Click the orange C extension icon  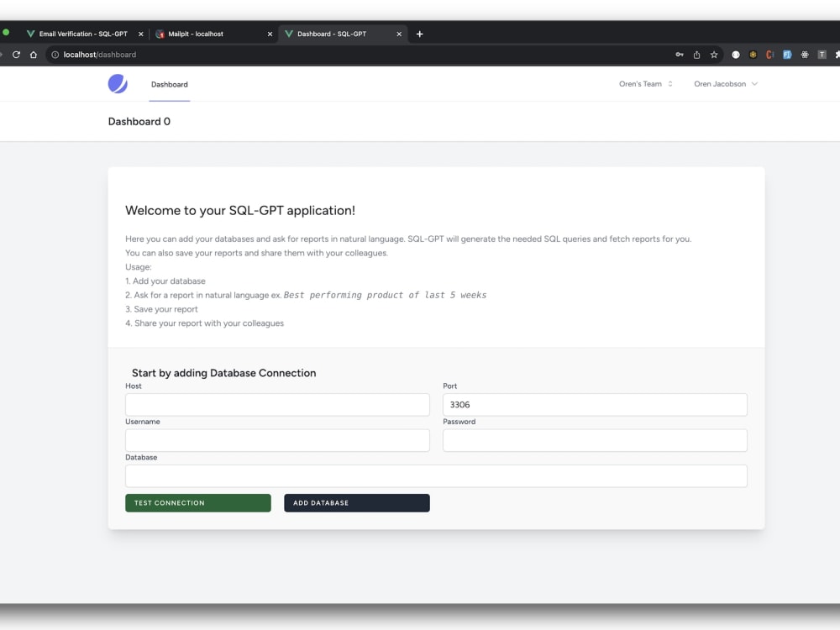(x=769, y=54)
